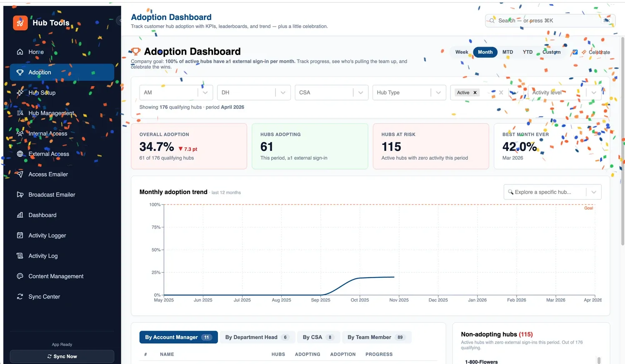Viewport: 625px width, 364px height.
Task: Click the Hub Tools rocket logo
Action: (20, 23)
